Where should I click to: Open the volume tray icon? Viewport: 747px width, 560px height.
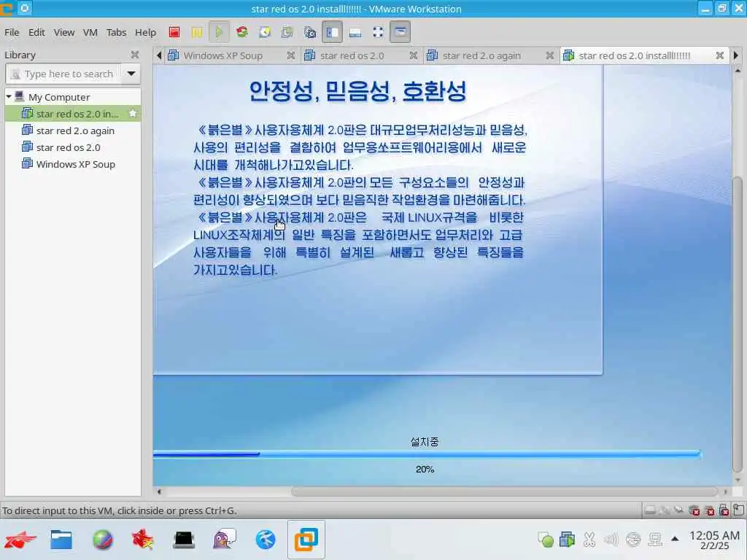(611, 540)
